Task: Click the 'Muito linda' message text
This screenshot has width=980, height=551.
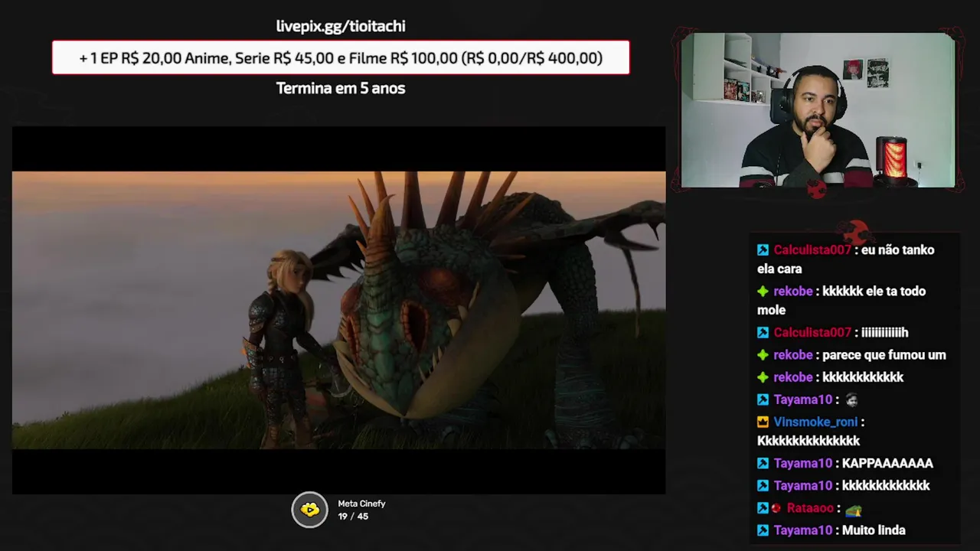Action: (874, 530)
